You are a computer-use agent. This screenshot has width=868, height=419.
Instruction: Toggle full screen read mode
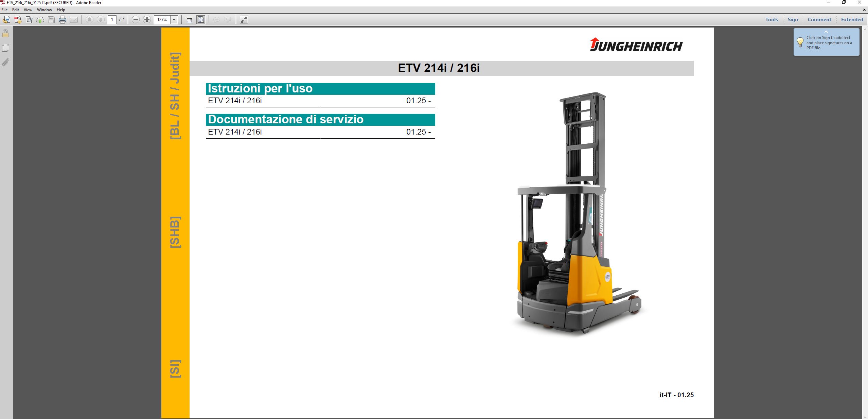pos(244,20)
